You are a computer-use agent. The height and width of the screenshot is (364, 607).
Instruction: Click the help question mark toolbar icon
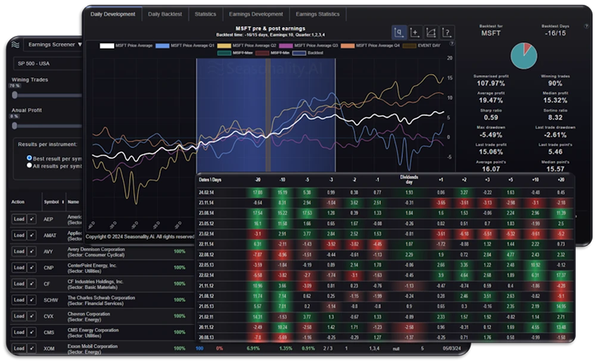447,33
